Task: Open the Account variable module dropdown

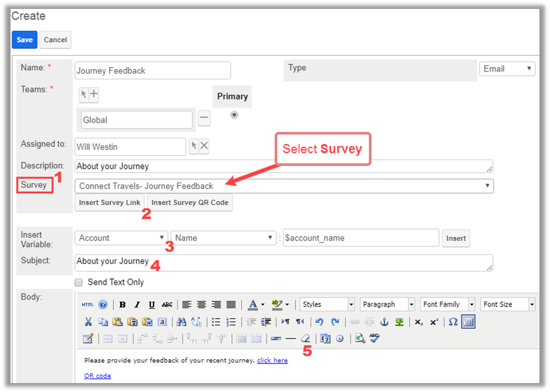Action: click(x=121, y=238)
